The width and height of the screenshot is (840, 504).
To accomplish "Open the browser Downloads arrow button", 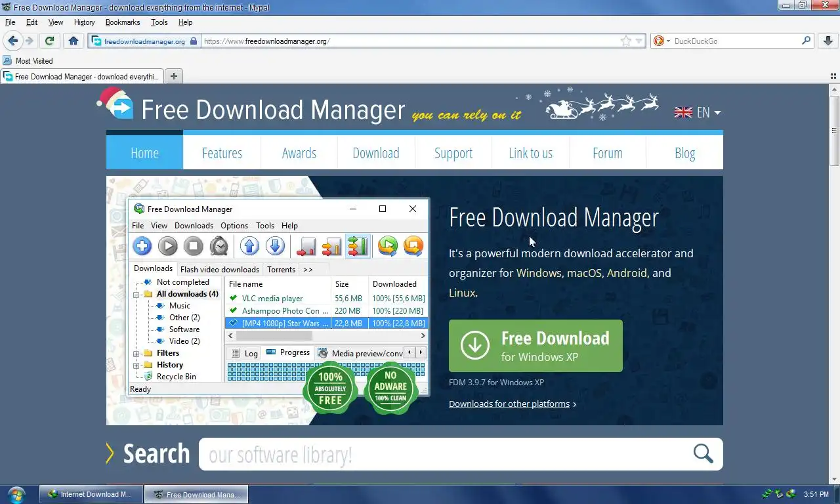I will (x=828, y=41).
